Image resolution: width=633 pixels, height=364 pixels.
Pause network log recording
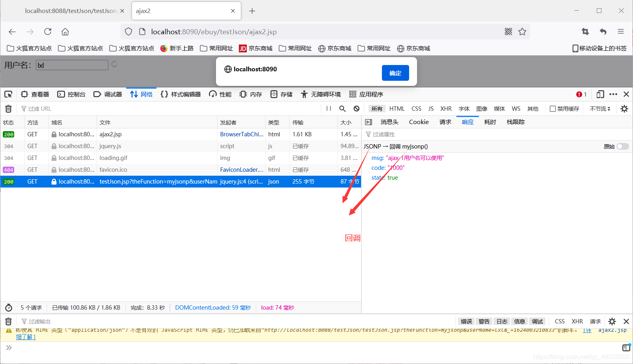[329, 109]
